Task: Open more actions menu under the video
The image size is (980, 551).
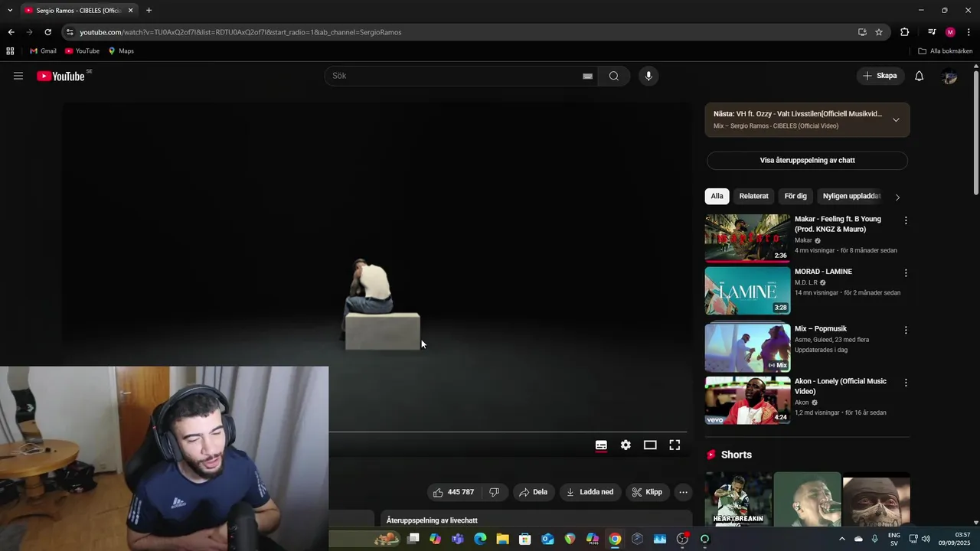Action: [684, 492]
